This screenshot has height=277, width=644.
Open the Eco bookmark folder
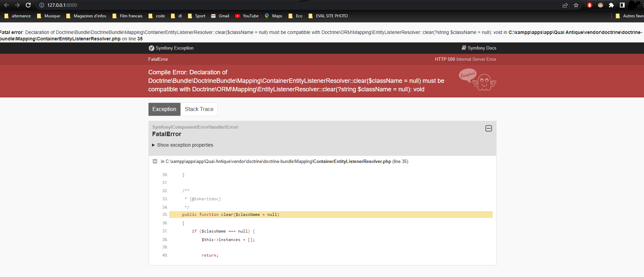295,16
